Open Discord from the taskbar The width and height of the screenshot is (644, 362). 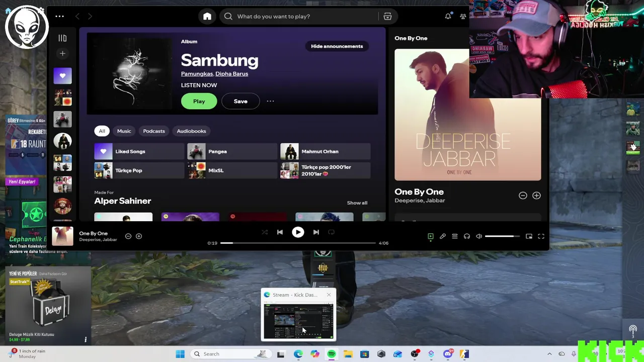tap(448, 354)
